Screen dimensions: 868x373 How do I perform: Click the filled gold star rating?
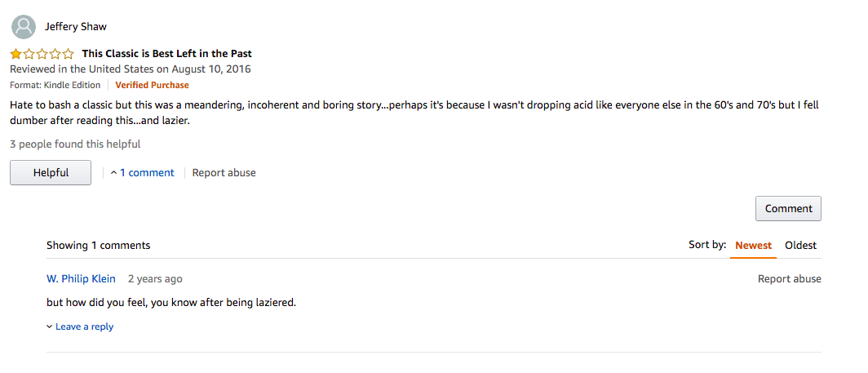pos(16,54)
